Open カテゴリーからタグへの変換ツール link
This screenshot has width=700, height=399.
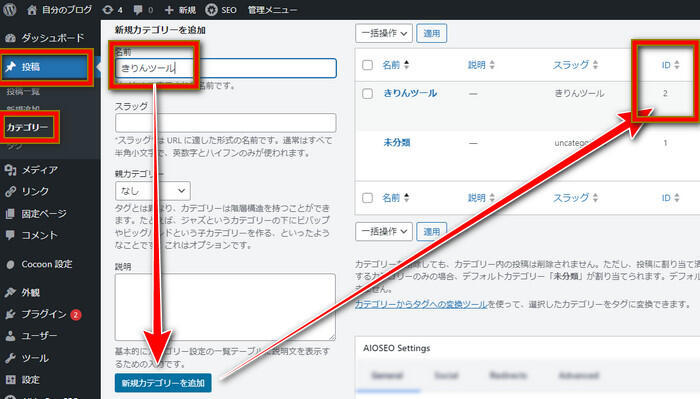point(421,304)
